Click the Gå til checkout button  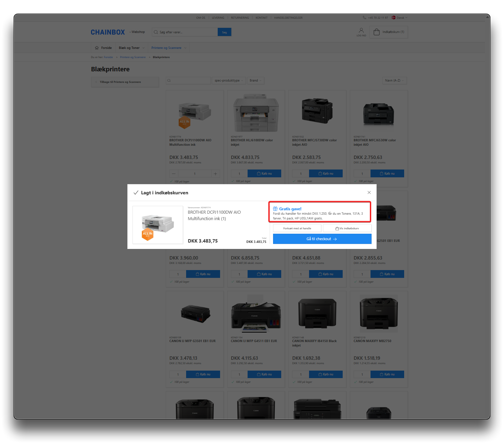point(322,239)
